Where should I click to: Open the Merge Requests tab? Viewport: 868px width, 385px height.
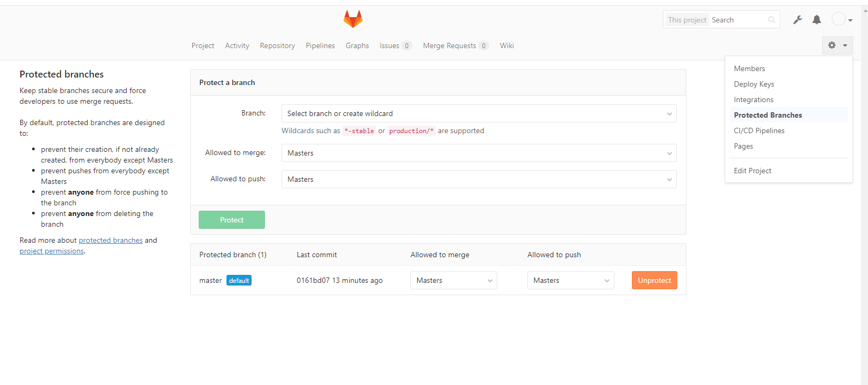(x=456, y=45)
